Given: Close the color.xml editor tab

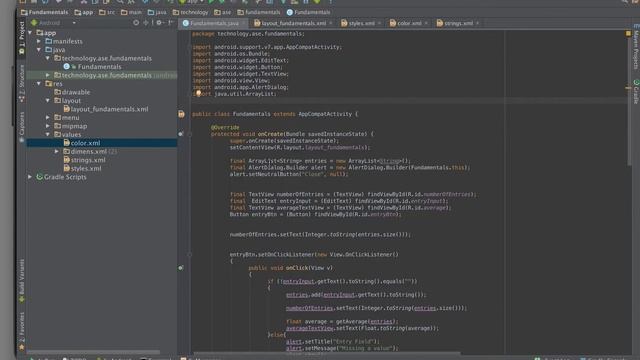Looking at the screenshot, I should [x=426, y=23].
